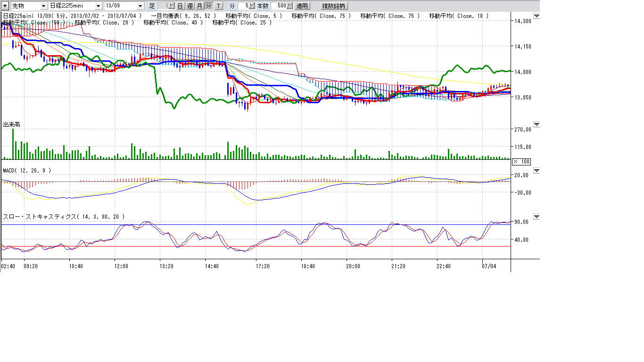Open the price chart pane options arrow

536,16
